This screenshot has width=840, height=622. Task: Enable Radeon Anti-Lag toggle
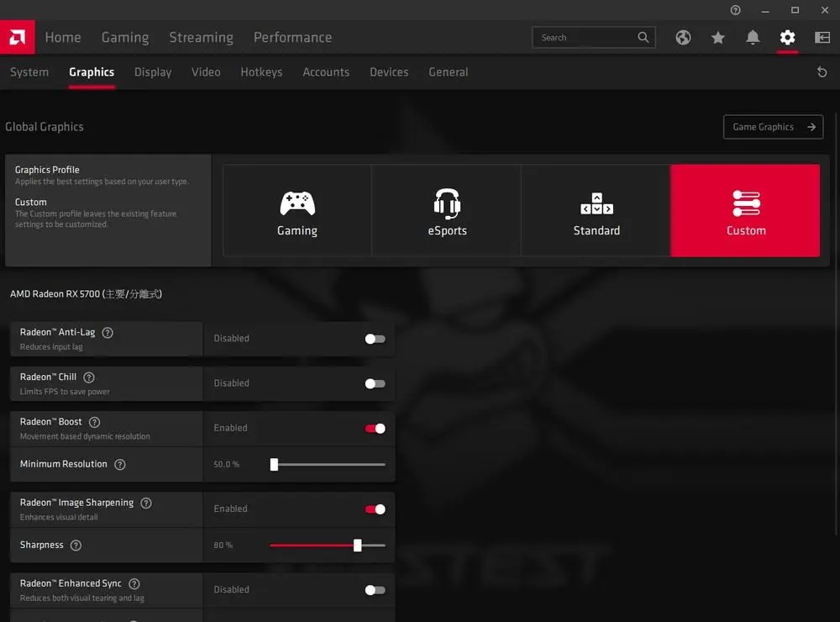(x=375, y=339)
